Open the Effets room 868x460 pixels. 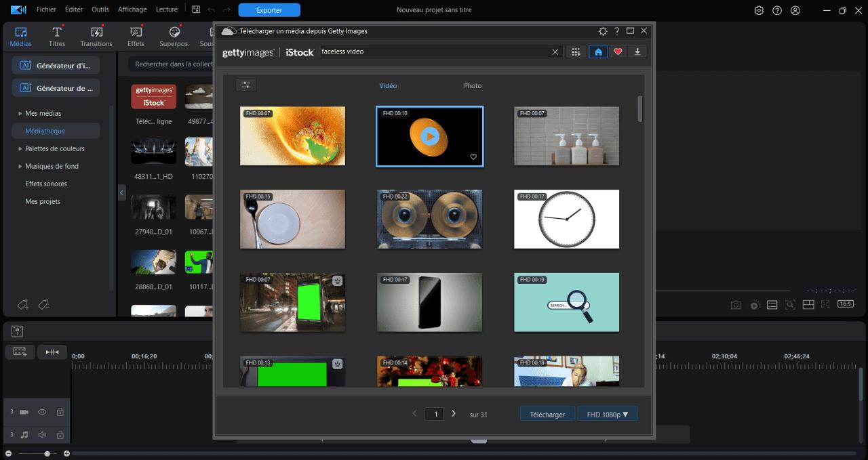tap(136, 37)
